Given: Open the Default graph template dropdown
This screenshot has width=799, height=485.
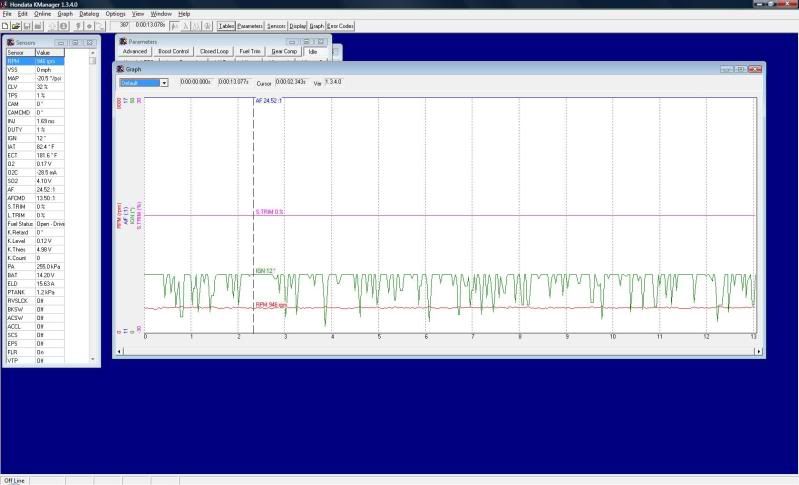Looking at the screenshot, I should [143, 83].
